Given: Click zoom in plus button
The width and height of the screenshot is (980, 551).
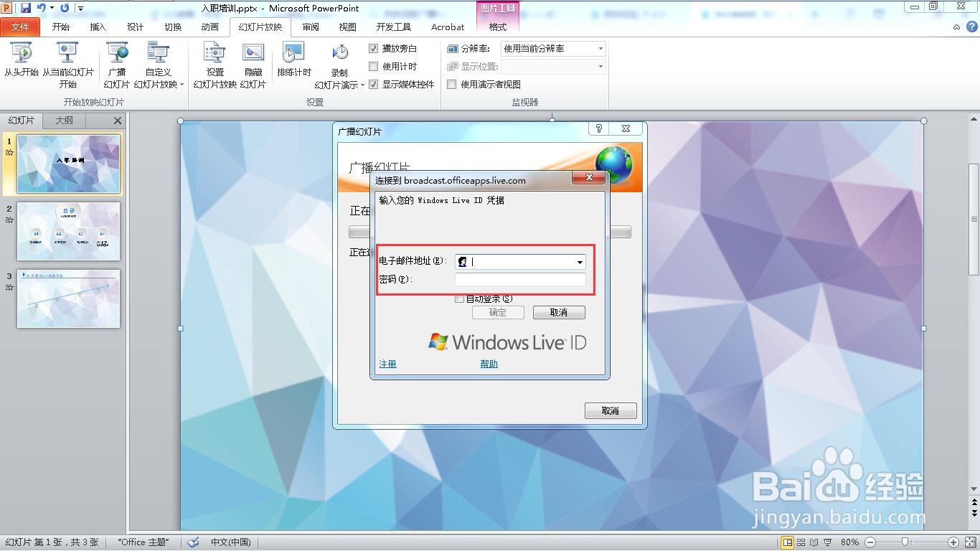Looking at the screenshot, I should point(953,542).
